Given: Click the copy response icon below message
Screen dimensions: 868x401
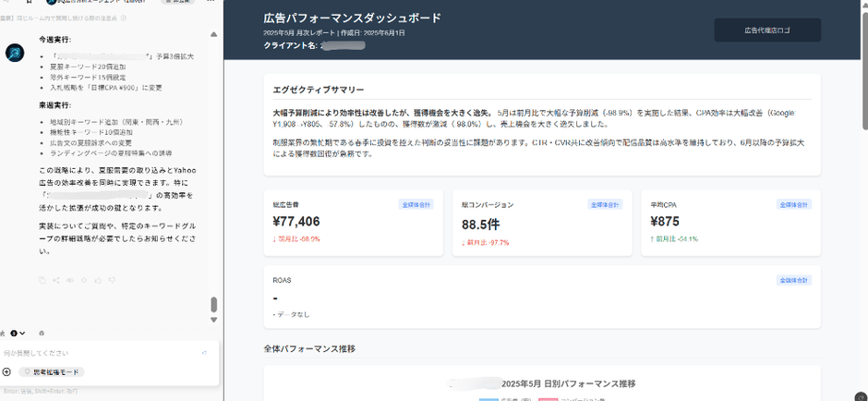Looking at the screenshot, I should [42, 280].
